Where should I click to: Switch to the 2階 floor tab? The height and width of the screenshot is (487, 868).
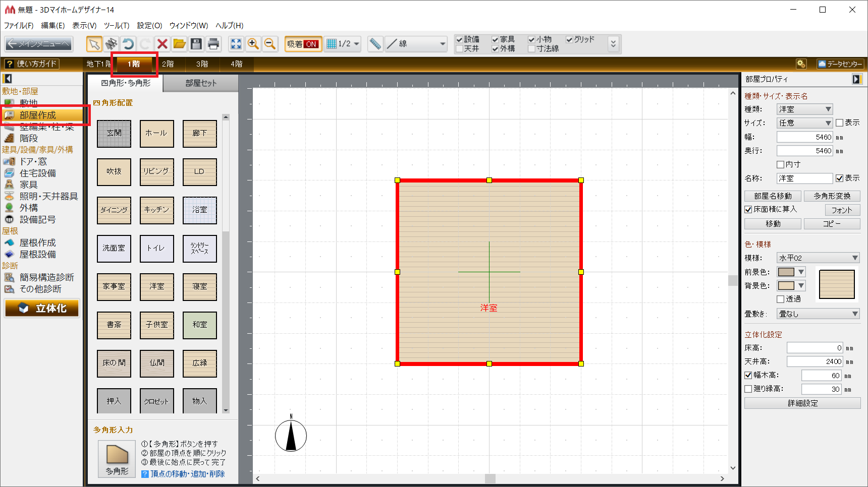pyautogui.click(x=168, y=64)
